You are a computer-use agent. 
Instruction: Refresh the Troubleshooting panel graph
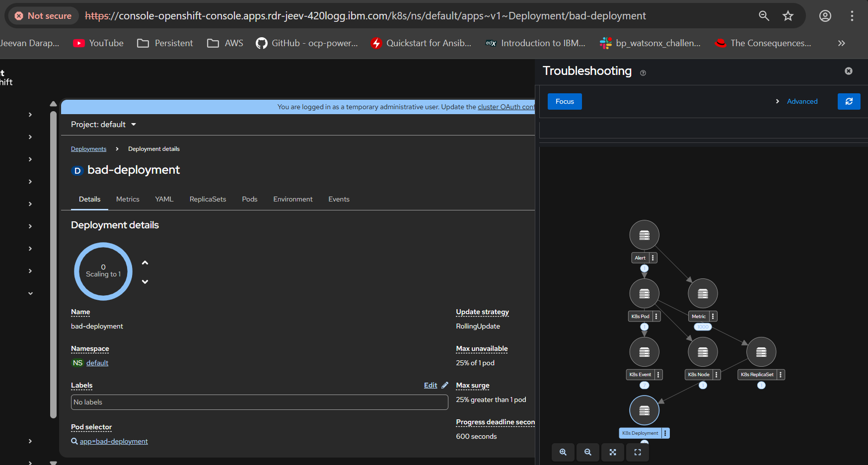pyautogui.click(x=849, y=101)
